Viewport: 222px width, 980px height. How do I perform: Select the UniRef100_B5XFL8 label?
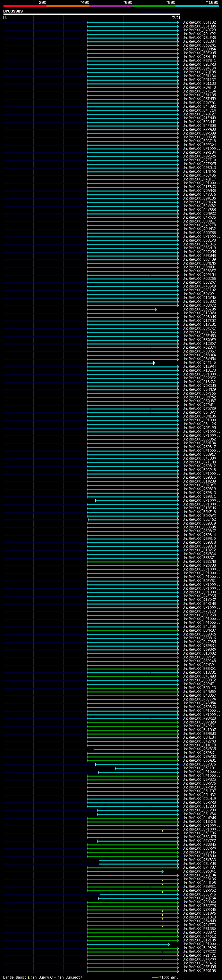[199, 512]
